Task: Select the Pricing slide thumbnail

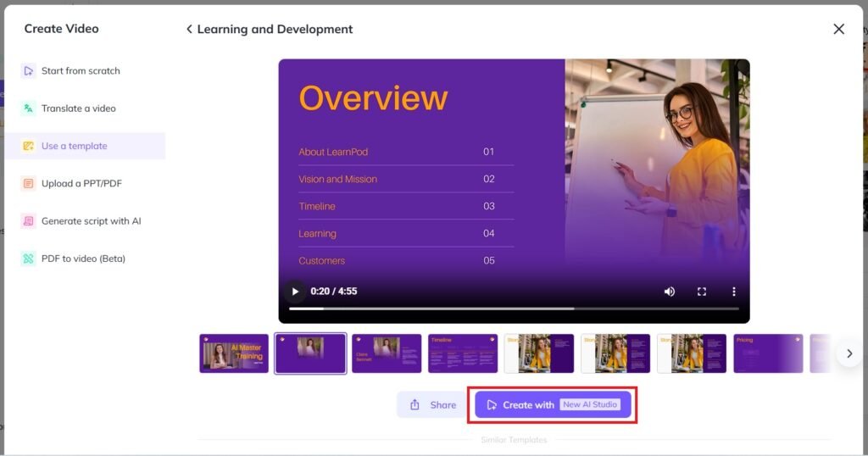Action: click(768, 353)
